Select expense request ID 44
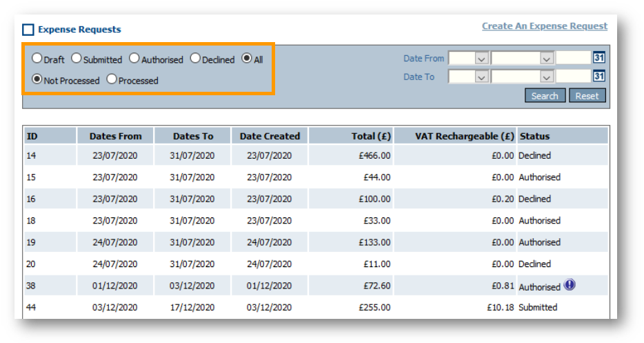Image resolution: width=644 pixels, height=343 pixels. click(31, 308)
